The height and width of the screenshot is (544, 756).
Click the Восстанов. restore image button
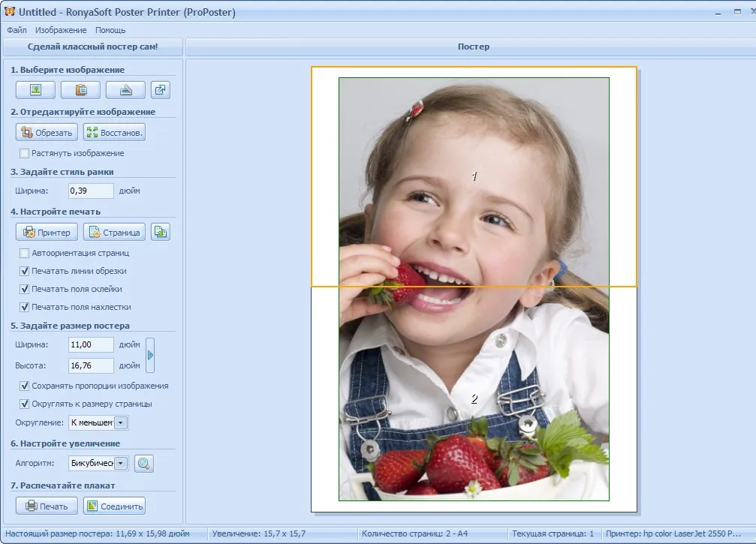[114, 133]
